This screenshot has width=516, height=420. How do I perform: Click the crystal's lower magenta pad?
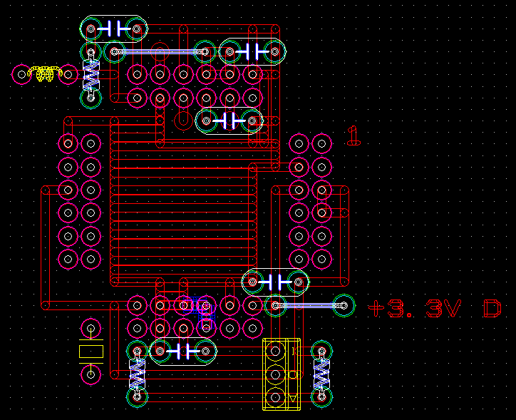click(91, 374)
